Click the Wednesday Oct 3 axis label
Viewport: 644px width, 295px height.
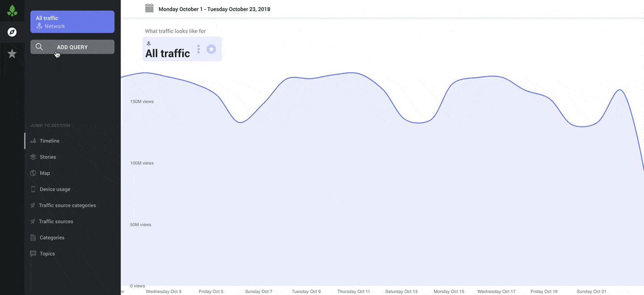(x=164, y=291)
